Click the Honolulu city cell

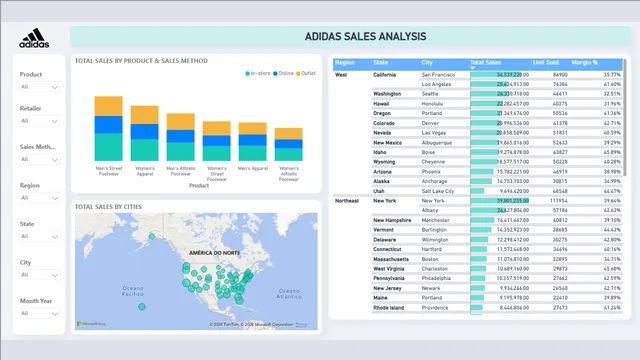tap(432, 104)
